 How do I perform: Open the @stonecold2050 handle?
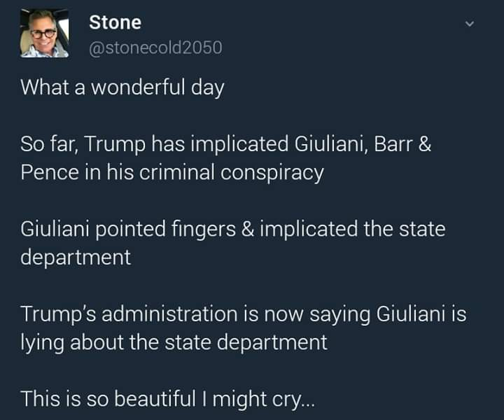[x=155, y=48]
